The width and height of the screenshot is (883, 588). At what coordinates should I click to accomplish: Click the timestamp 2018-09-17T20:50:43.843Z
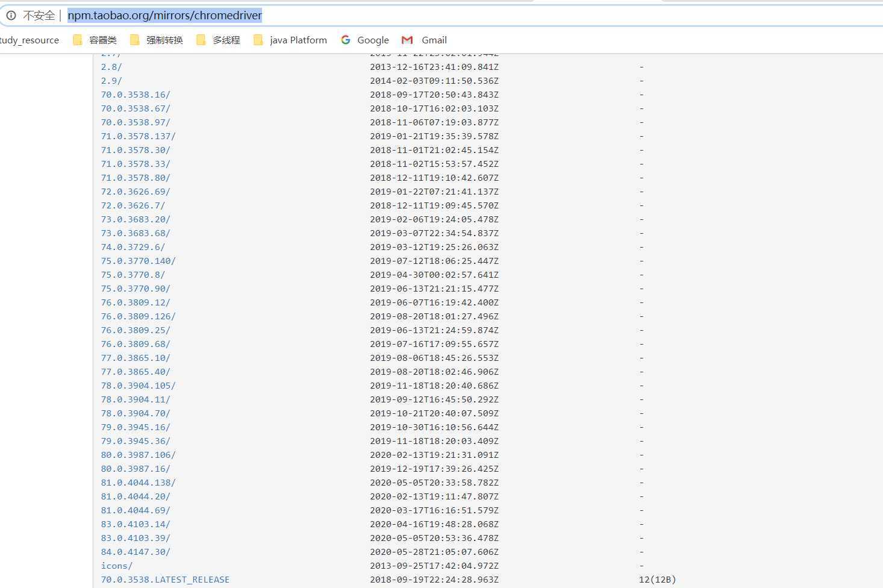tap(434, 95)
